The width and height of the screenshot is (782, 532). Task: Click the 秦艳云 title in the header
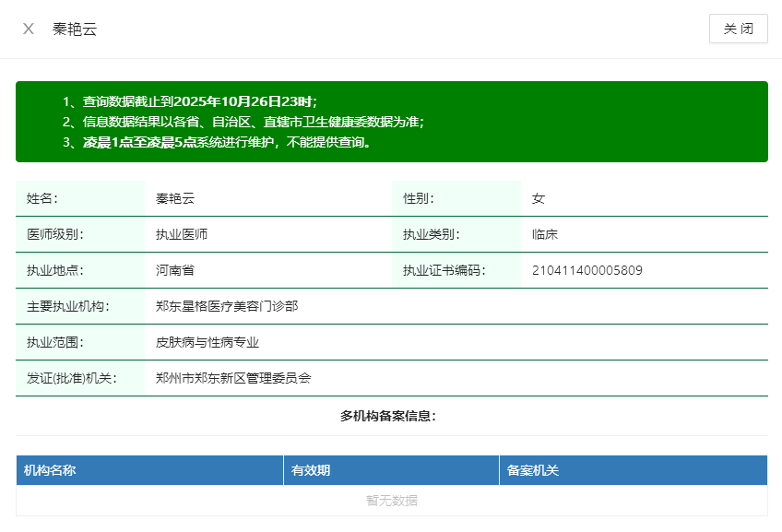(75, 29)
